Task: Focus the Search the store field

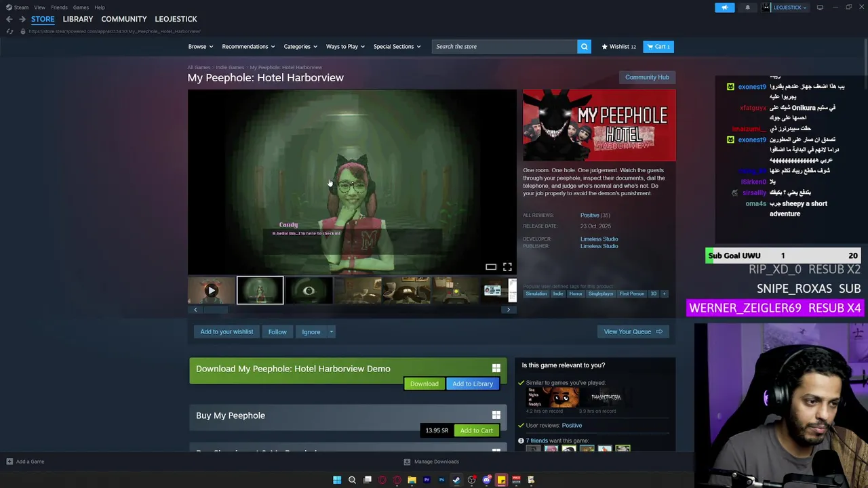Action: tap(504, 47)
